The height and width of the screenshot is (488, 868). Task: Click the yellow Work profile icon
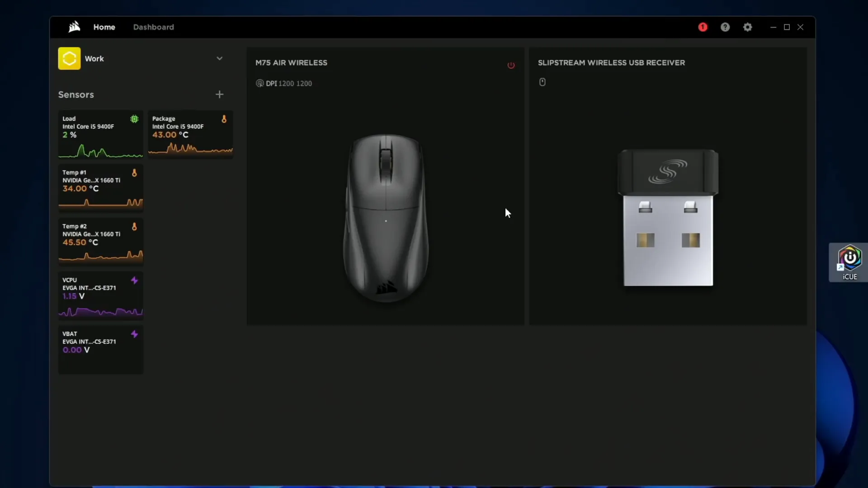(x=69, y=58)
